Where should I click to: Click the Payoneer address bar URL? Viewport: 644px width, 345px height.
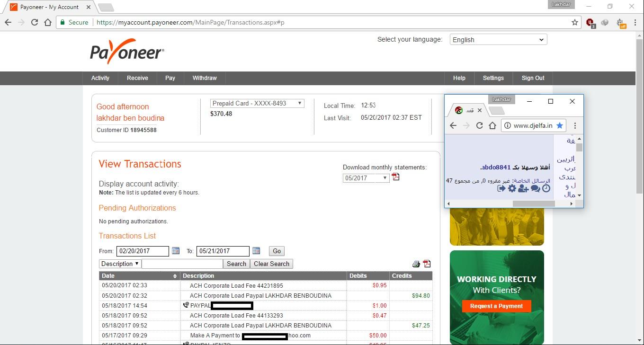190,22
